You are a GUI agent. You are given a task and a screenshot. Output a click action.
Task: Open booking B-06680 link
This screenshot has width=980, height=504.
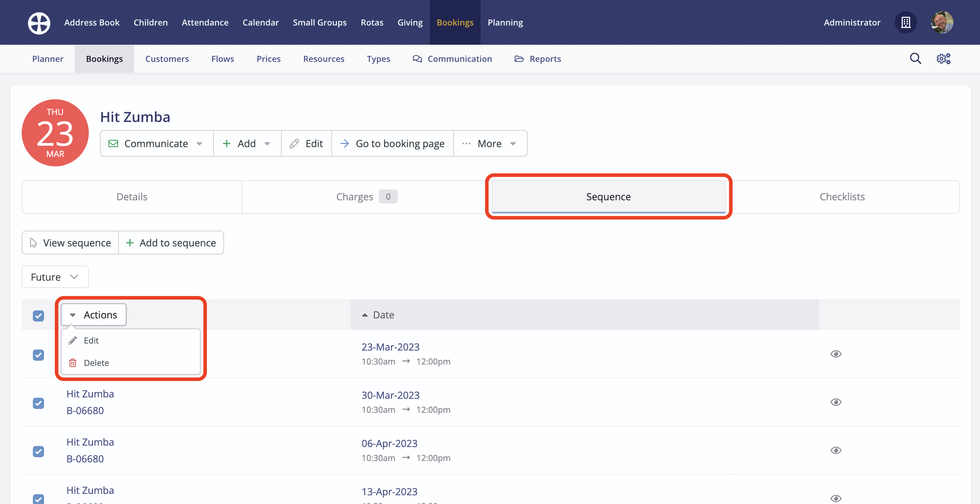pos(85,410)
